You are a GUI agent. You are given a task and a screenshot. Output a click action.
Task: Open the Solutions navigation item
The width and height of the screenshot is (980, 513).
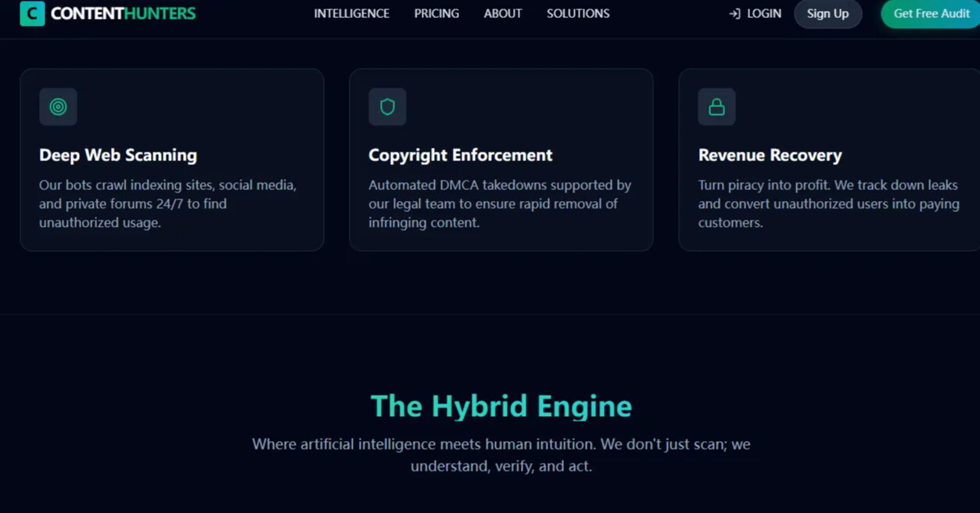578,13
